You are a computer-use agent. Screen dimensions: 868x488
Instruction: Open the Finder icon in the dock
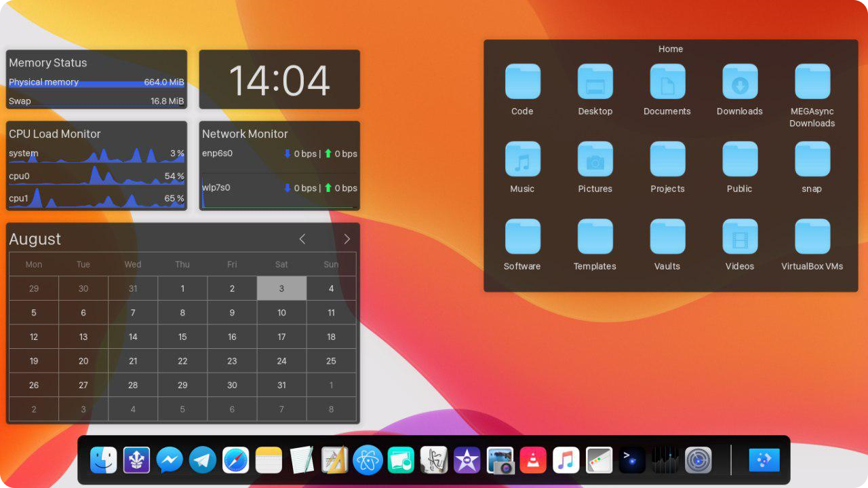tap(104, 460)
